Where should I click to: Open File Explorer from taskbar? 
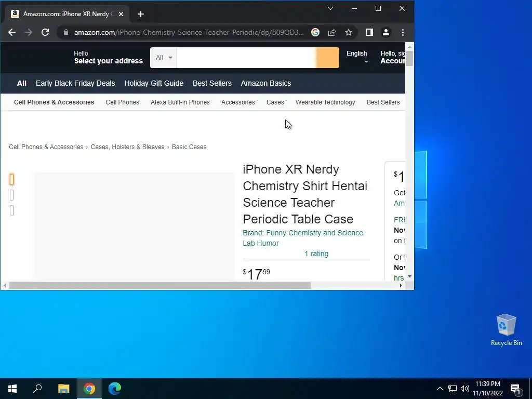pyautogui.click(x=63, y=389)
